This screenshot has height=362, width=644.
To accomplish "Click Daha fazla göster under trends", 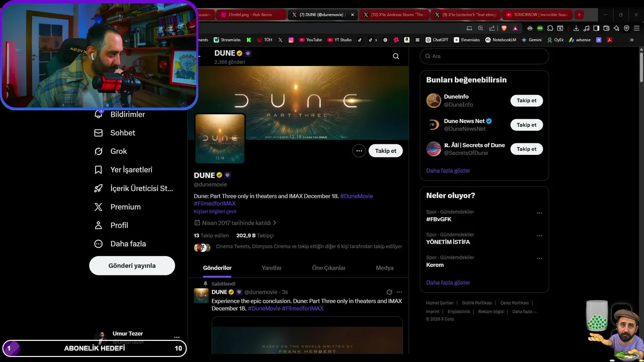I will (x=448, y=283).
